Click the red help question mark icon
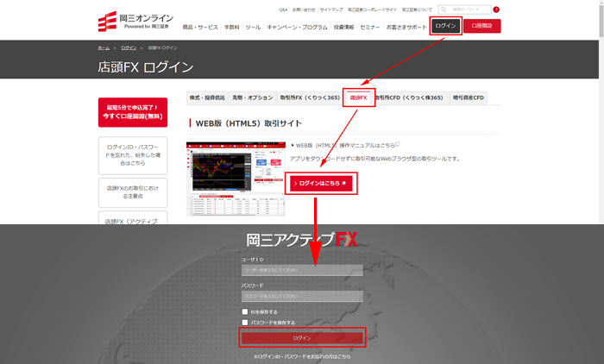 [496, 9]
